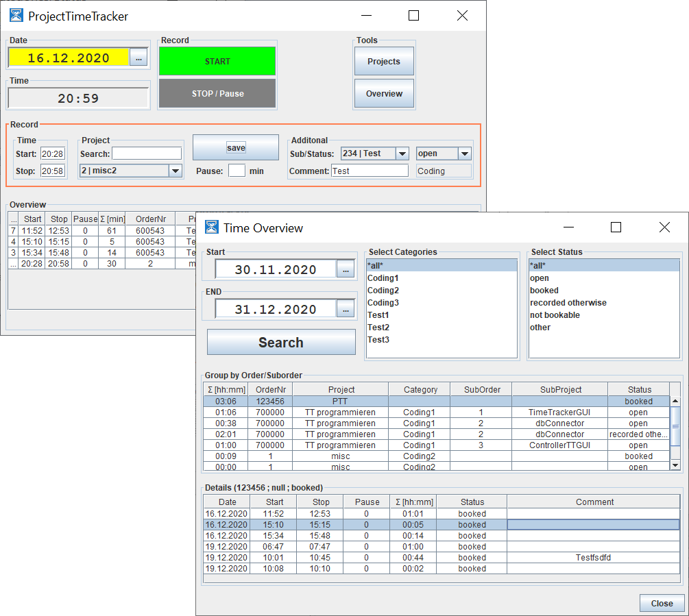Click the big Search button

(281, 343)
